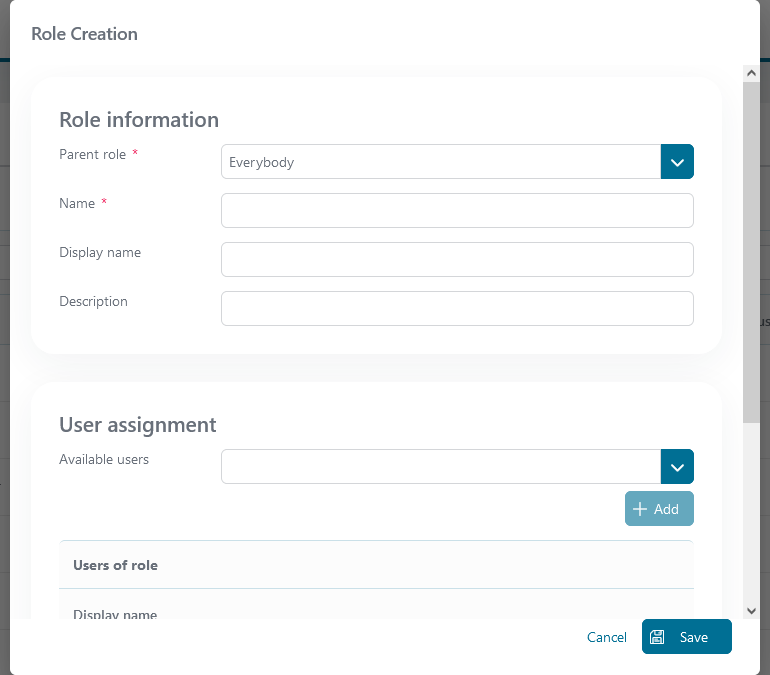Click the Role Creation dialog title
Viewport: 770px width, 675px height.
coord(84,34)
